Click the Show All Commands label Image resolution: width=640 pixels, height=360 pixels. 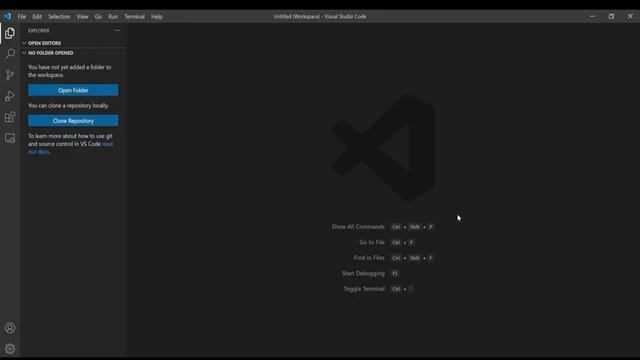pos(358,227)
